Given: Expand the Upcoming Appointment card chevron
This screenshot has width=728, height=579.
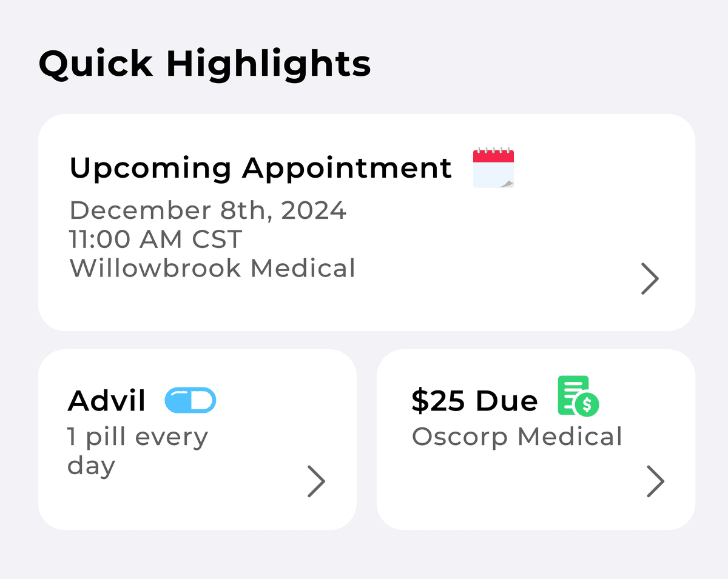Looking at the screenshot, I should [x=650, y=279].
